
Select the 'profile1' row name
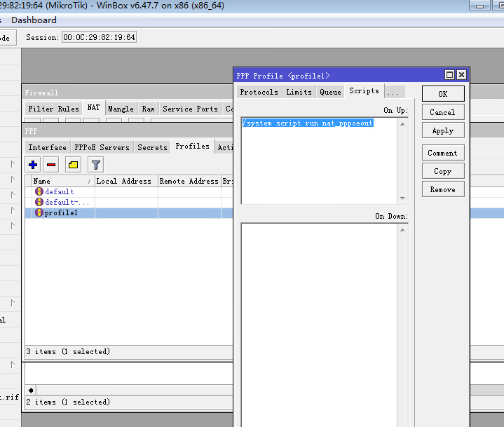61,213
